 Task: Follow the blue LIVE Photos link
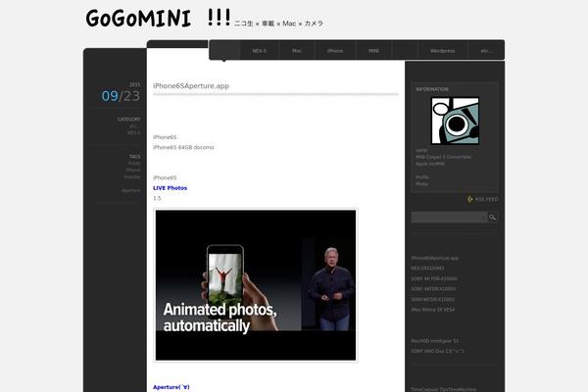tap(170, 188)
